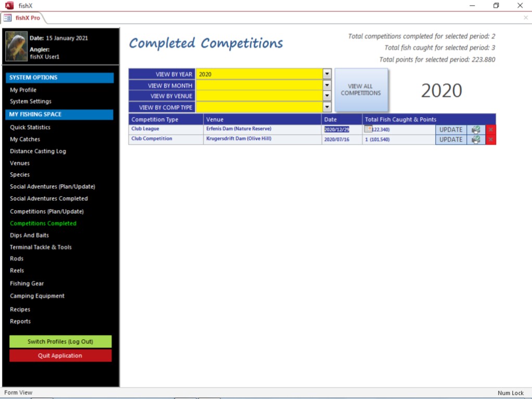Click the fishX Pro tab form icon
The width and height of the screenshot is (532, 399).
tap(8, 18)
